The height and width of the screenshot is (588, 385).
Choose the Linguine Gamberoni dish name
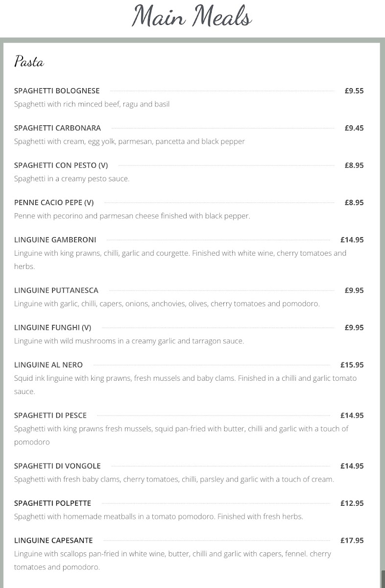(55, 240)
